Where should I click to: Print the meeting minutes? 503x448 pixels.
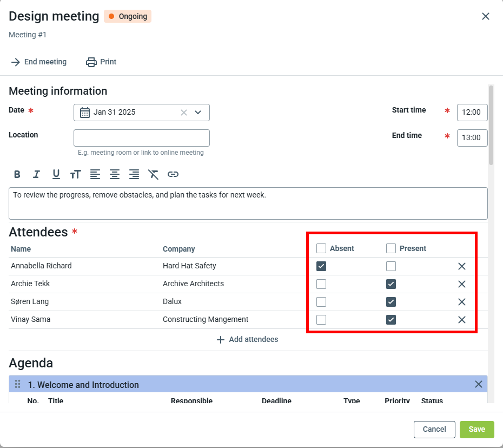tap(101, 62)
